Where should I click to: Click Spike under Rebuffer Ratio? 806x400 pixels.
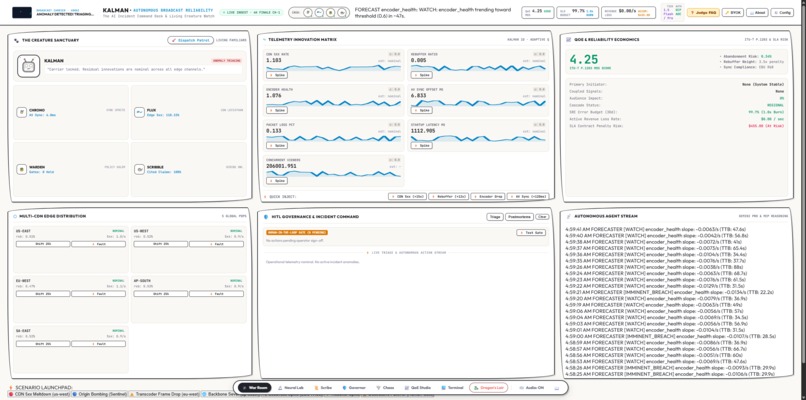[422, 75]
